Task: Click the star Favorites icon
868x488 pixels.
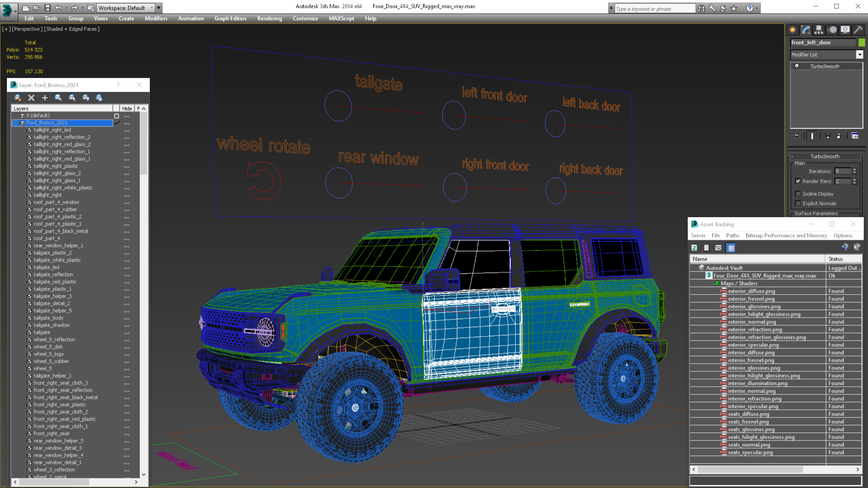Action: [x=734, y=8]
